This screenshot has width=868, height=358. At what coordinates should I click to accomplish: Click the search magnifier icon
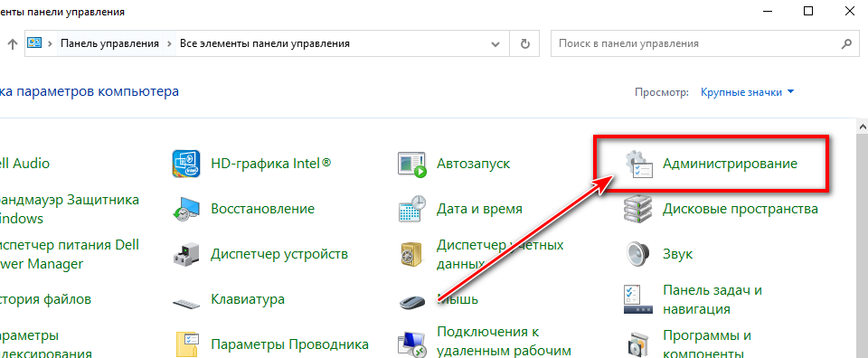click(x=846, y=43)
